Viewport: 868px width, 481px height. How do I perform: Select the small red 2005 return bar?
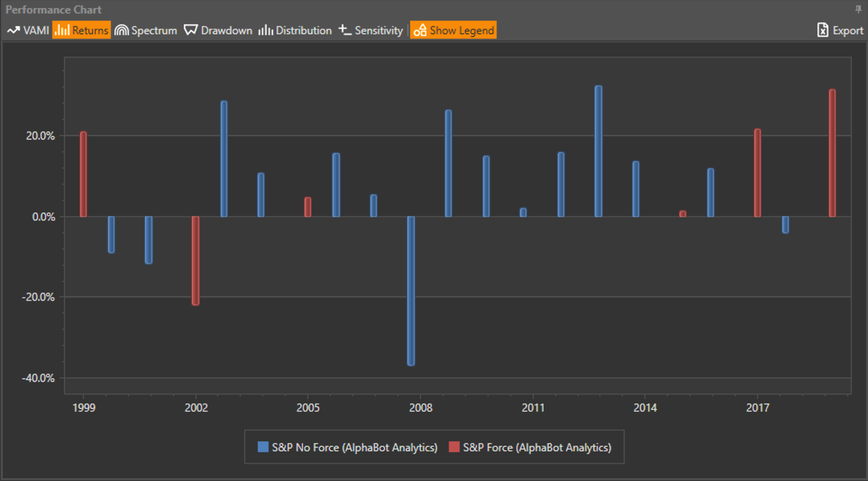(308, 207)
